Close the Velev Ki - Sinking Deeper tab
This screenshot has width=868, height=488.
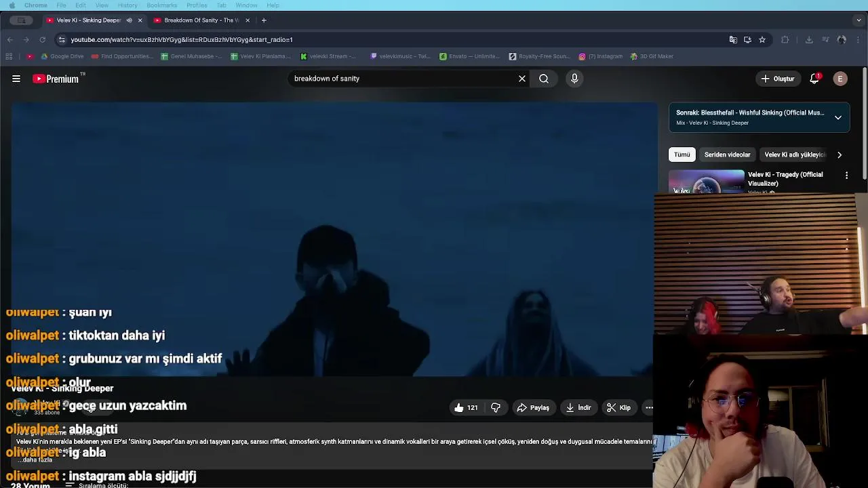coord(140,20)
